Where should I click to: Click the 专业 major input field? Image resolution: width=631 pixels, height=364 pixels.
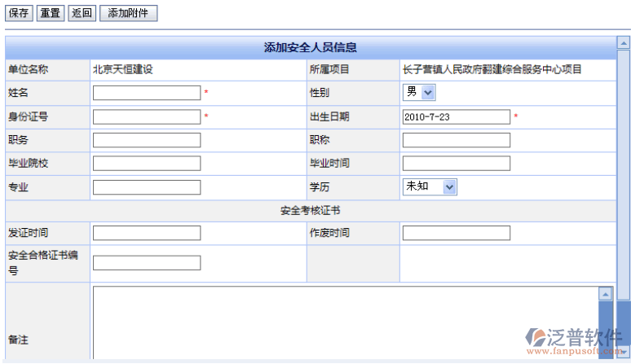point(147,187)
